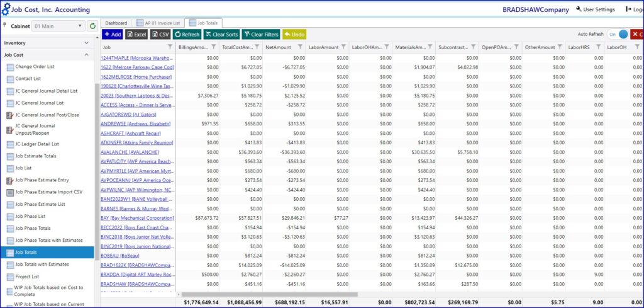Click the Add button
Screen dimensions: 644x308
112,35
